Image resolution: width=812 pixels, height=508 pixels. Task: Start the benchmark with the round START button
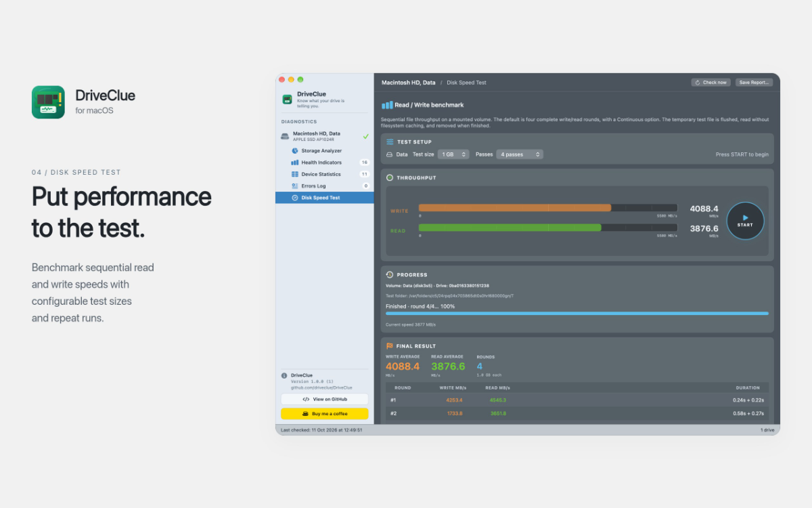point(745,221)
